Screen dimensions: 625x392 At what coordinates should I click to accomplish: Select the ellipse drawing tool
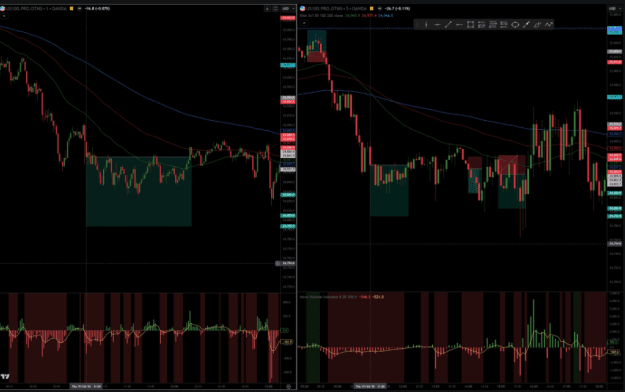click(515, 25)
